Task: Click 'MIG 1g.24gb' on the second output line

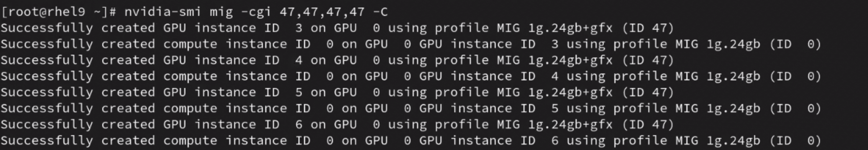Action: tap(718, 44)
